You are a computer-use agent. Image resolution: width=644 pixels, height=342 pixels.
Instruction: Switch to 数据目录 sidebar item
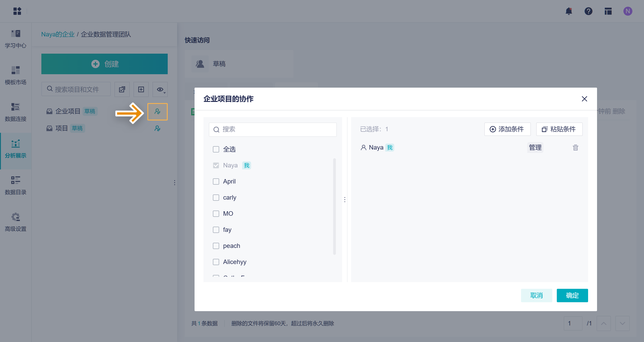point(15,186)
